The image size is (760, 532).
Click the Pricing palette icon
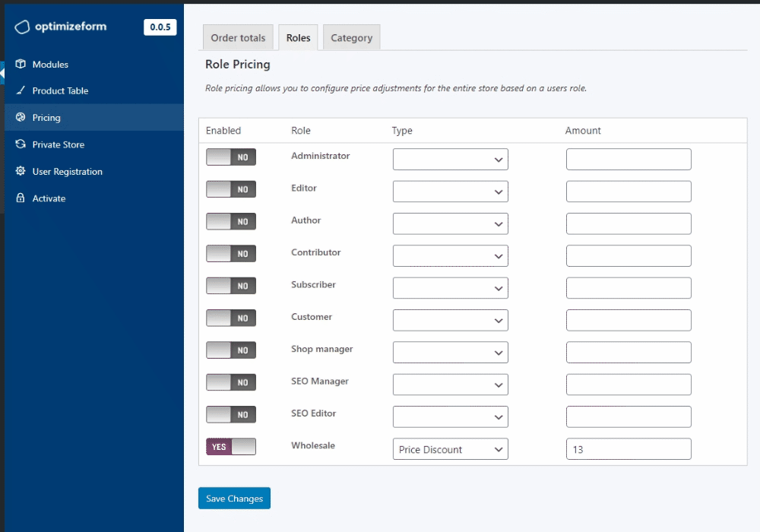click(x=21, y=118)
